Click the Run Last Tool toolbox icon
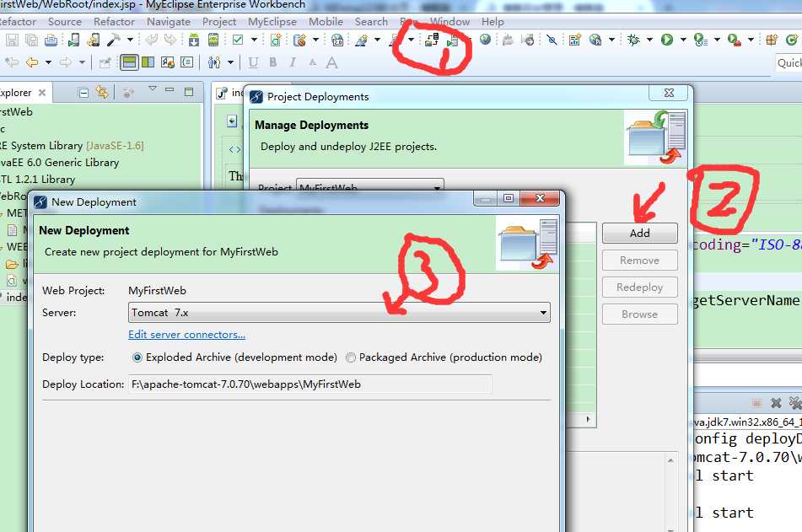The image size is (802, 532). pos(734,40)
